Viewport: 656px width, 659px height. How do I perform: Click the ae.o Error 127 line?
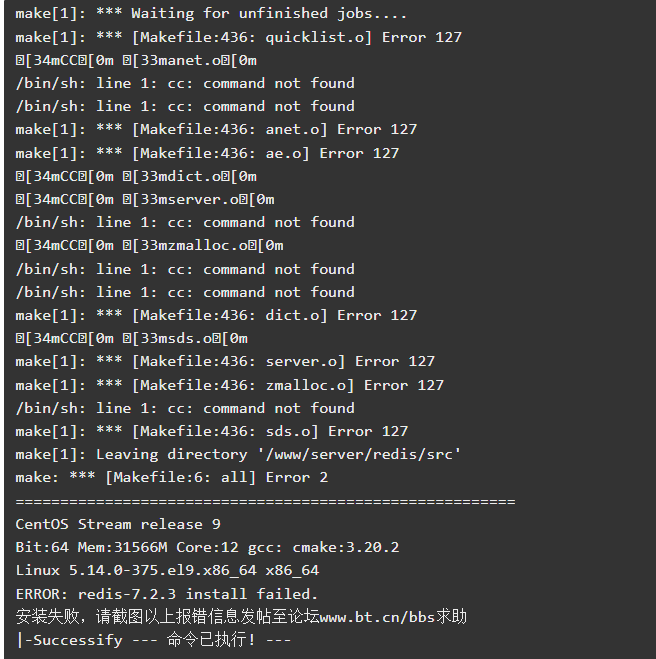(x=207, y=153)
